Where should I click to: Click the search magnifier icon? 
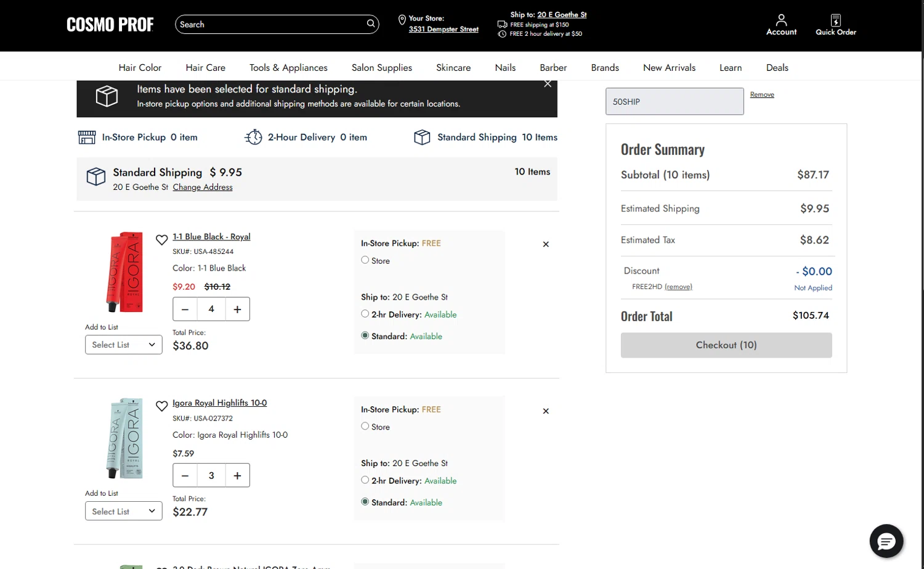point(371,24)
